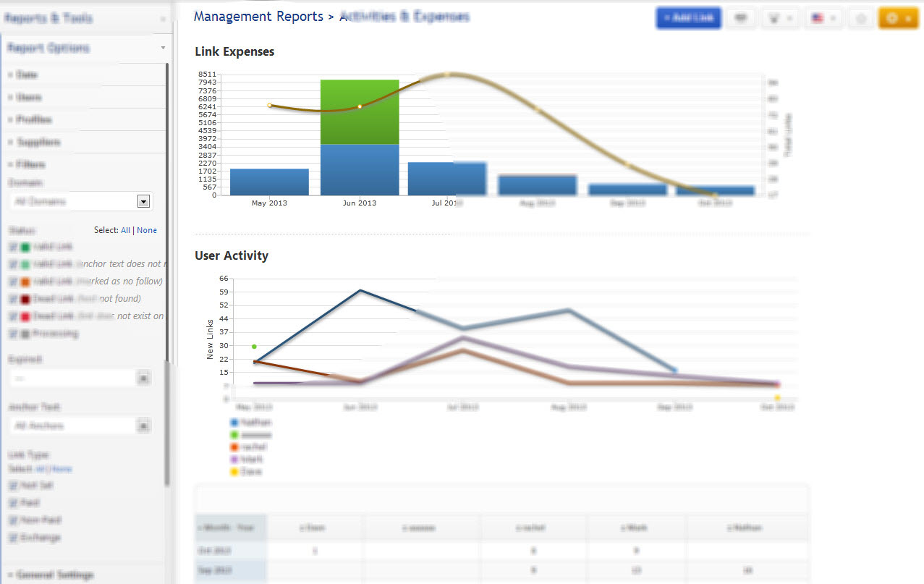Click Management Reports in the breadcrumb
The image size is (924, 584).
(258, 17)
